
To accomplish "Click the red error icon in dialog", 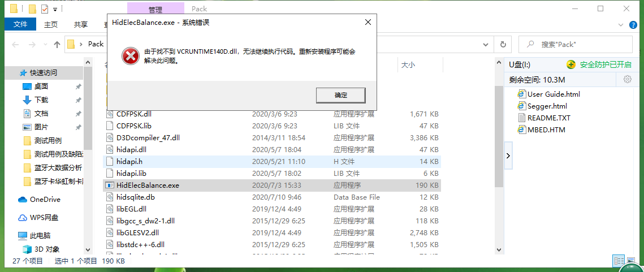I will pyautogui.click(x=130, y=56).
